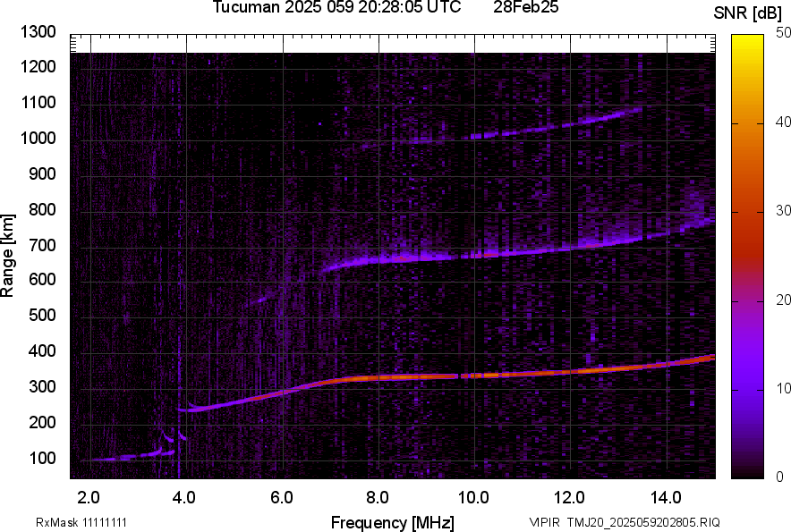This screenshot has height=532, width=791.
Task: Click the 'Frequency [MHz]' axis label
Action: coord(393,523)
